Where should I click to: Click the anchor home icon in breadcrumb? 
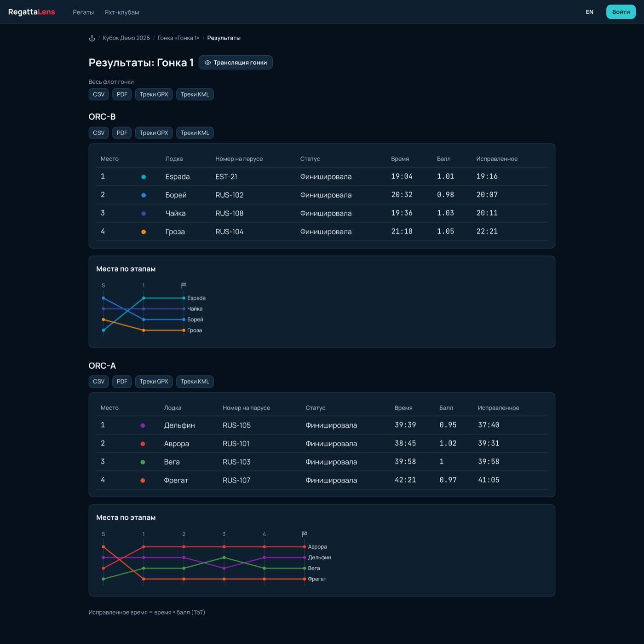point(92,38)
